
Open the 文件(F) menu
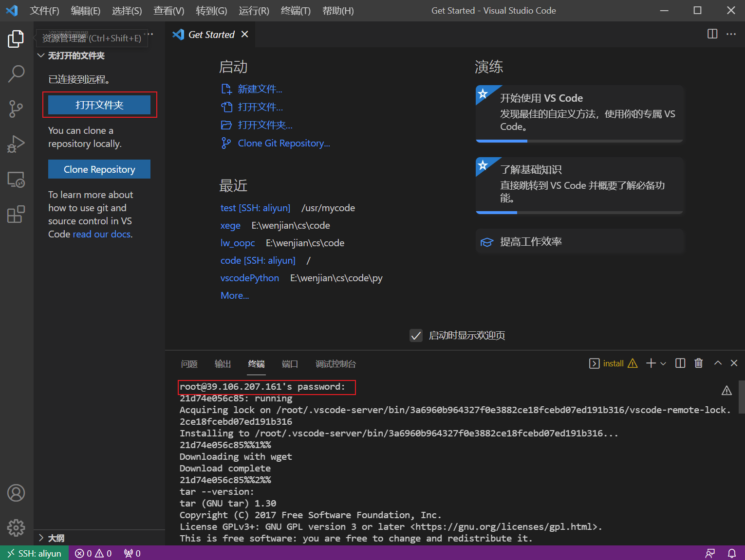[44, 11]
